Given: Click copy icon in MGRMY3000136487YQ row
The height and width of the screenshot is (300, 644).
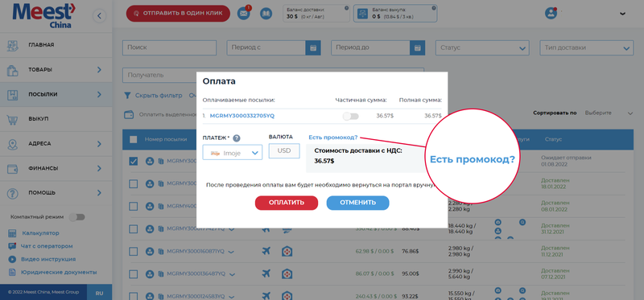Looking at the screenshot, I should 160,273.
